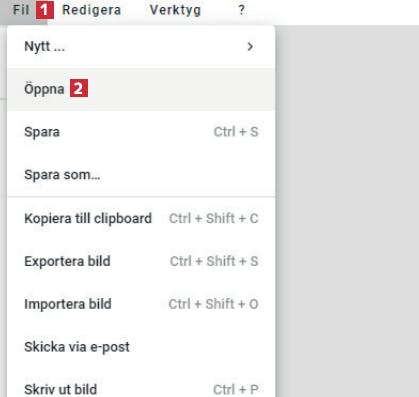Click empty gray canvas to dismiss menu
419x397 pixels.
(x=347, y=200)
